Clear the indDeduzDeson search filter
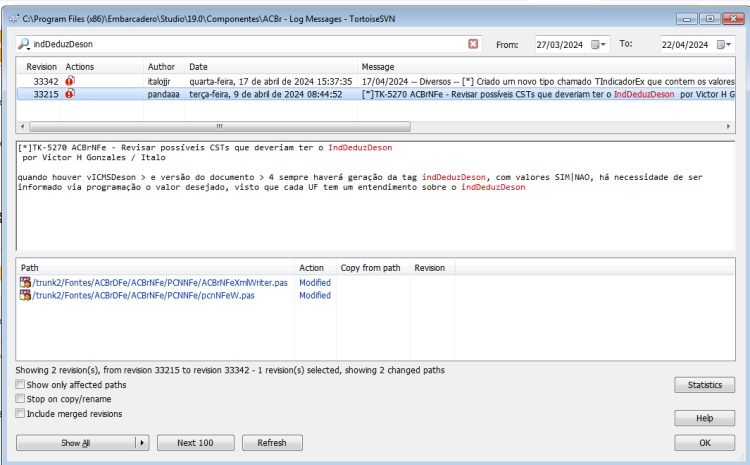 [x=473, y=44]
